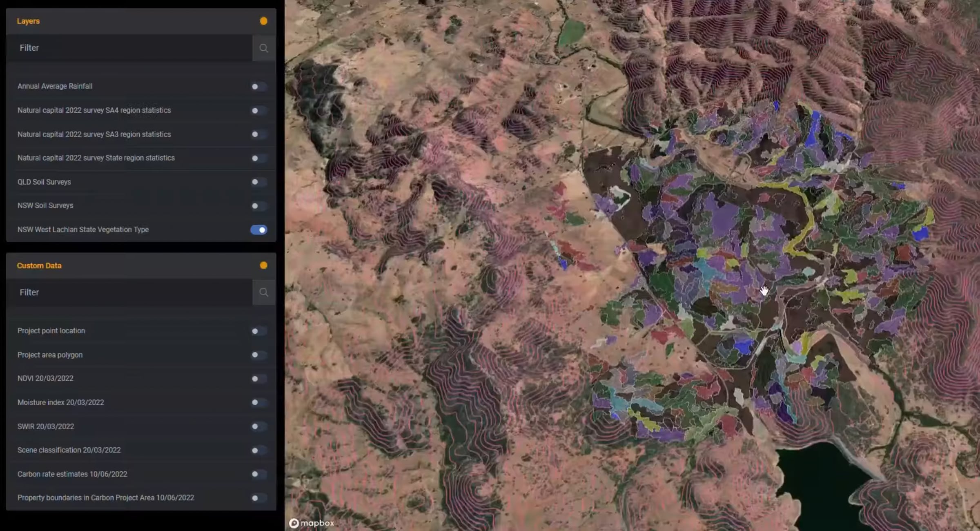Click the Mapbox logo on the map
Image resolution: width=980 pixels, height=531 pixels.
tap(312, 523)
